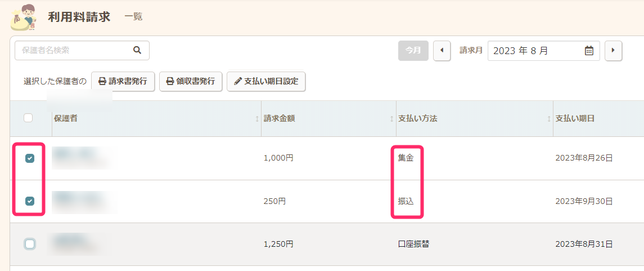
Task: Focus the 保護者名検索 search field
Action: (x=73, y=50)
